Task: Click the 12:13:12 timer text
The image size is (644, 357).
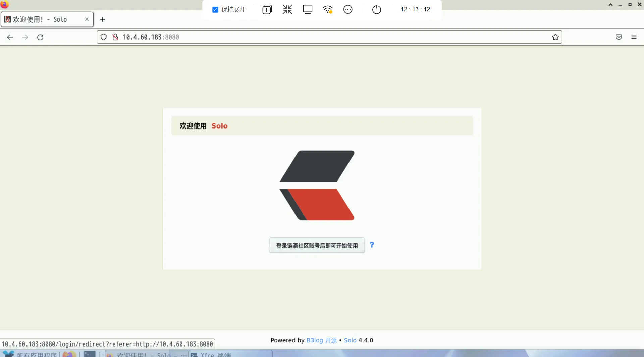Action: click(x=415, y=9)
